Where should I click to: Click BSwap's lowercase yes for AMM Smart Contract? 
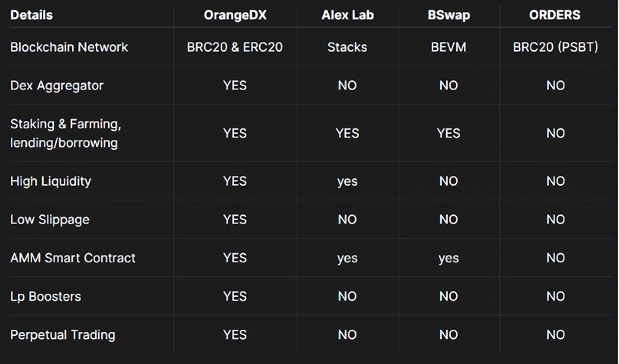(448, 258)
